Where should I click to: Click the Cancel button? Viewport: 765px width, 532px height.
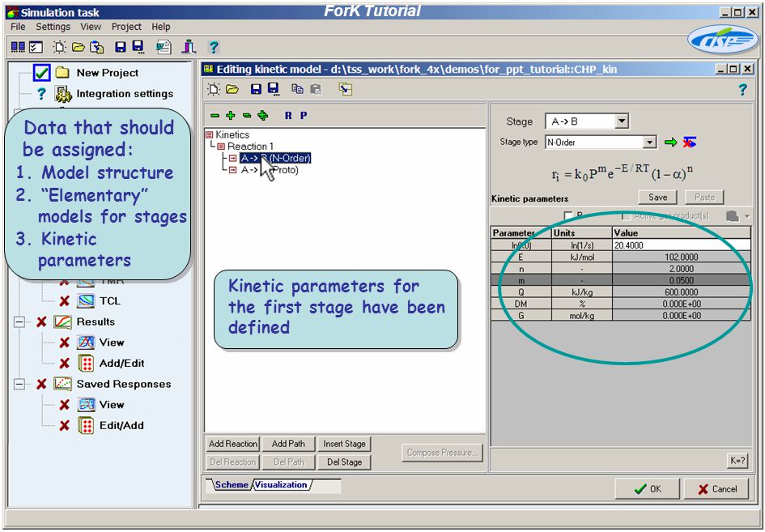(x=716, y=489)
